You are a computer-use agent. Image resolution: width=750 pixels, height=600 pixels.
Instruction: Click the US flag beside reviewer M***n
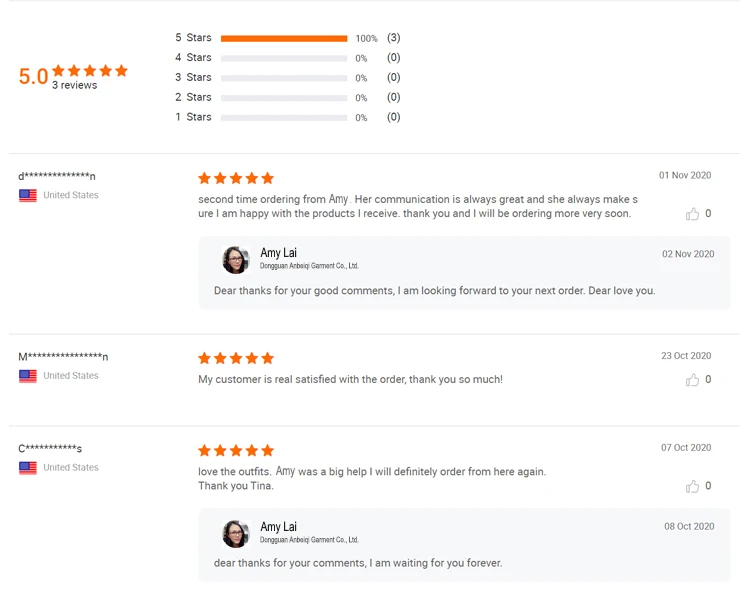click(28, 376)
